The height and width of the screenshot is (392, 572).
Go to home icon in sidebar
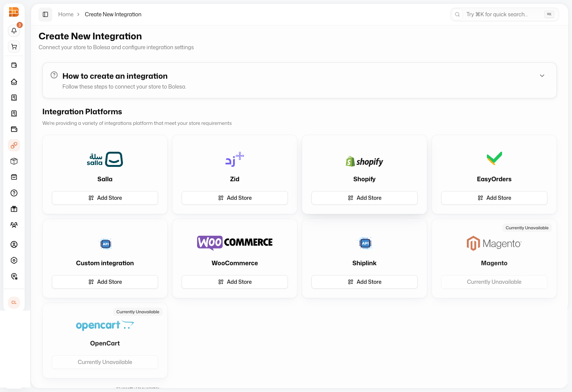point(14,82)
